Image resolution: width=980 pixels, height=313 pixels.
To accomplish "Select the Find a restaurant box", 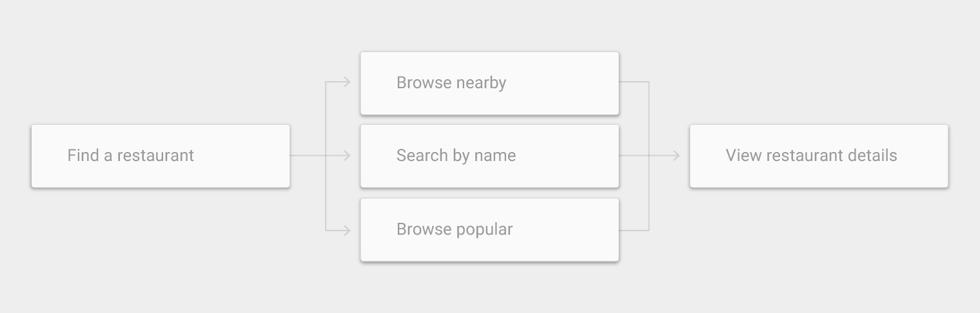I will pyautogui.click(x=161, y=156).
